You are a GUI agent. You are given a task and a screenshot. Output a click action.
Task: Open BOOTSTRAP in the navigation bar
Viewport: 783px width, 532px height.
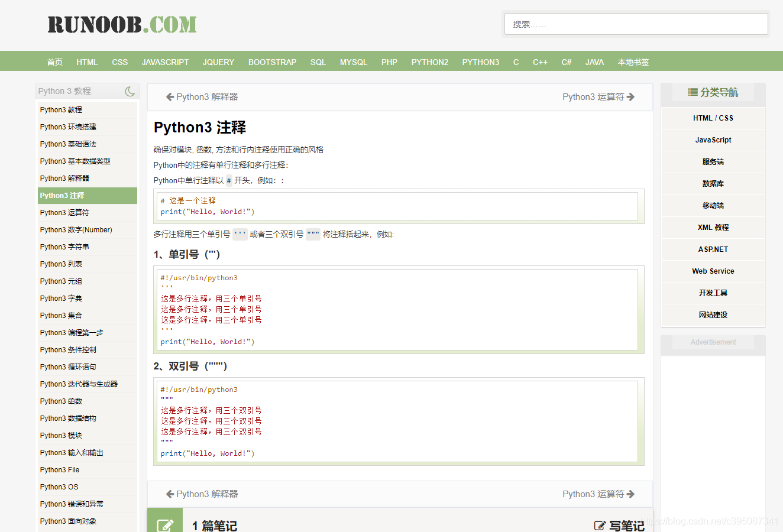click(x=272, y=62)
